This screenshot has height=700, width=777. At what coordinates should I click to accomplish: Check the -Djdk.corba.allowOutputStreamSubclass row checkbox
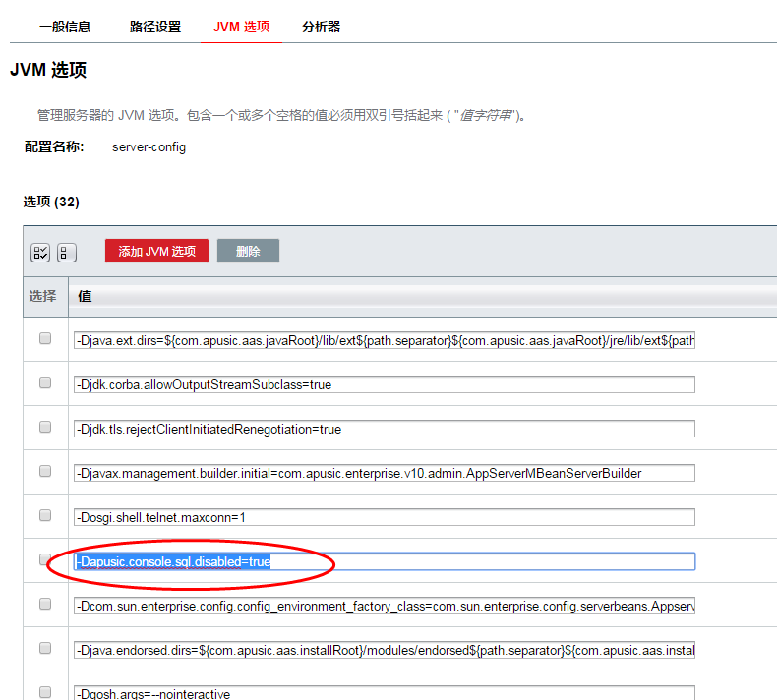[45, 383]
